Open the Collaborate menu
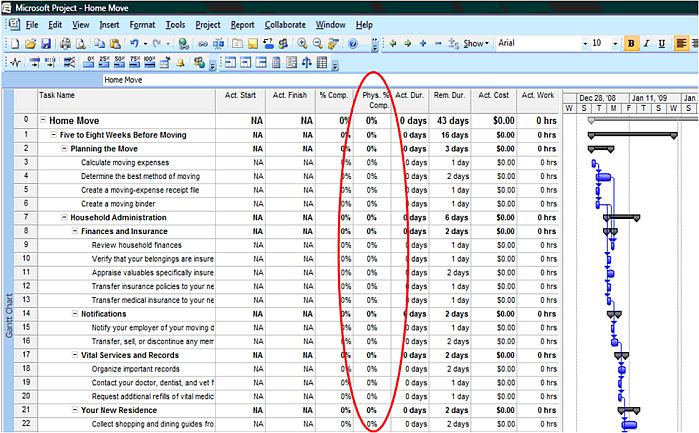 coord(285,24)
